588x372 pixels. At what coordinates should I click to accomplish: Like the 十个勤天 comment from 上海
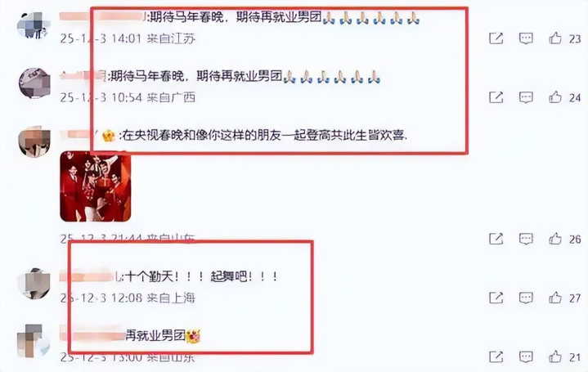pyautogui.click(x=555, y=298)
